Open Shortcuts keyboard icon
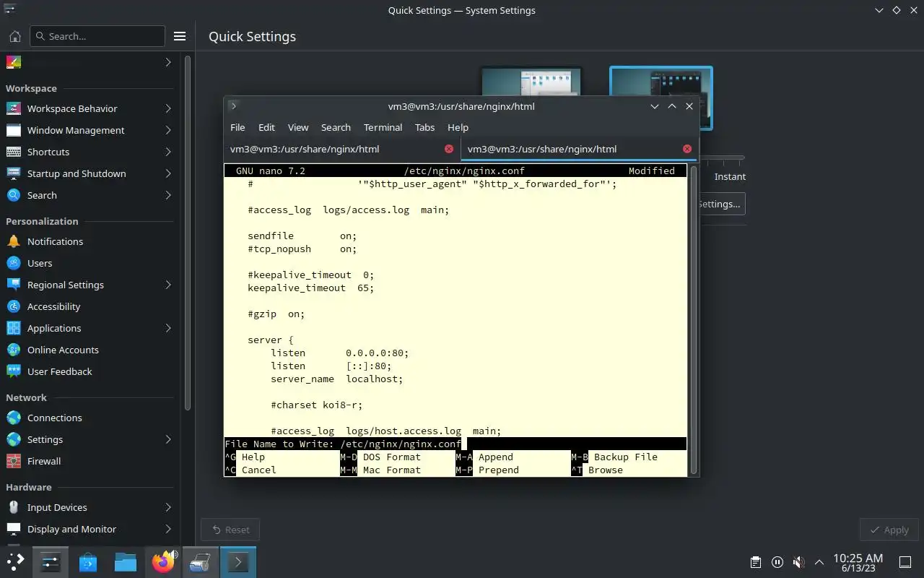 (x=14, y=152)
